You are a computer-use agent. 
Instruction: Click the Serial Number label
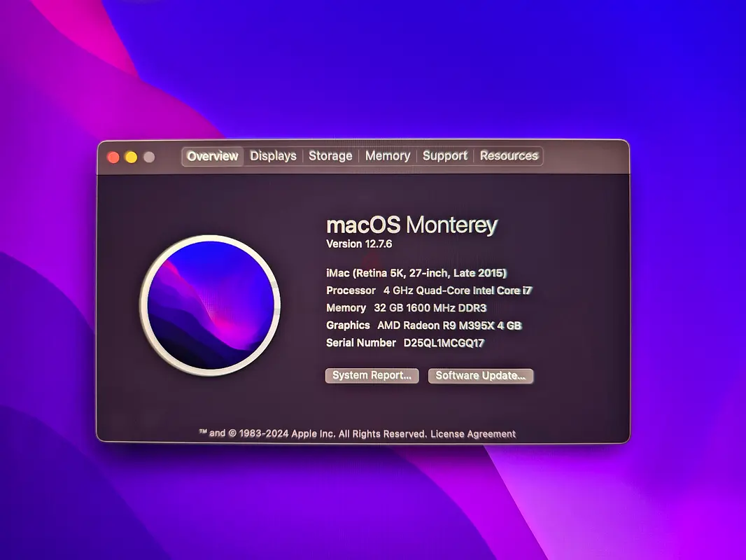point(360,343)
